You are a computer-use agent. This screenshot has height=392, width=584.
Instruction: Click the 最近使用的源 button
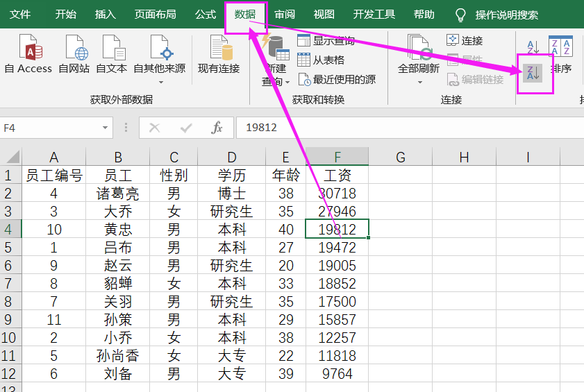point(337,79)
